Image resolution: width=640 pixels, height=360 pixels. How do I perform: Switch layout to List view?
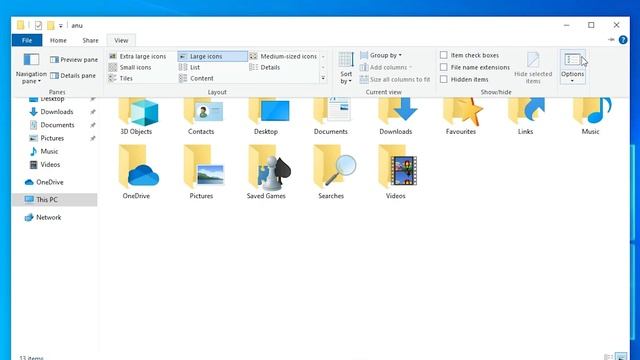click(190, 67)
